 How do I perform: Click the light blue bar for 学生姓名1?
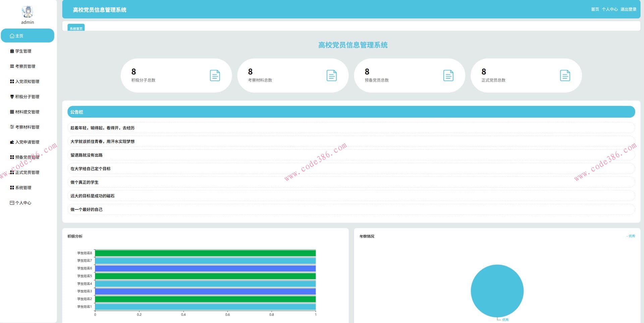205,307
